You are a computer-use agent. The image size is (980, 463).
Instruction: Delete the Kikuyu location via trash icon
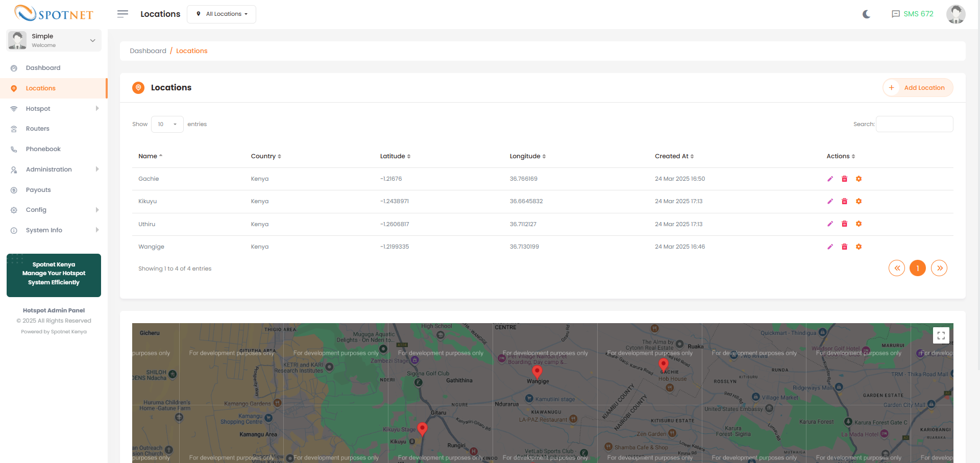(x=844, y=201)
